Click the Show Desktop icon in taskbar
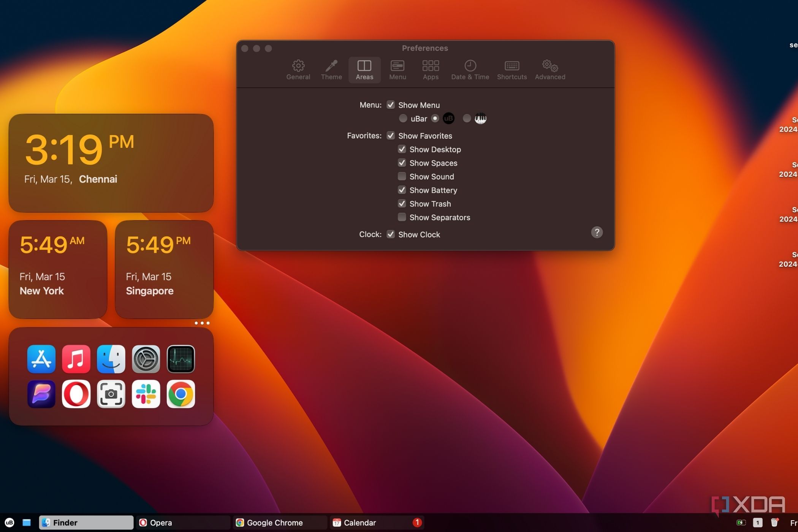The height and width of the screenshot is (532, 798). coord(26,522)
